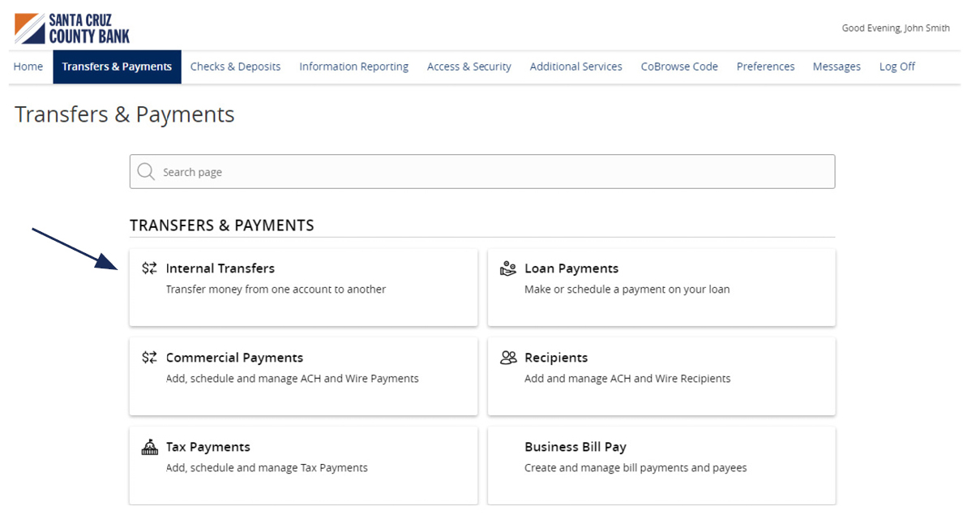Open the Internal Transfers card
This screenshot has width=980, height=528.
[303, 286]
